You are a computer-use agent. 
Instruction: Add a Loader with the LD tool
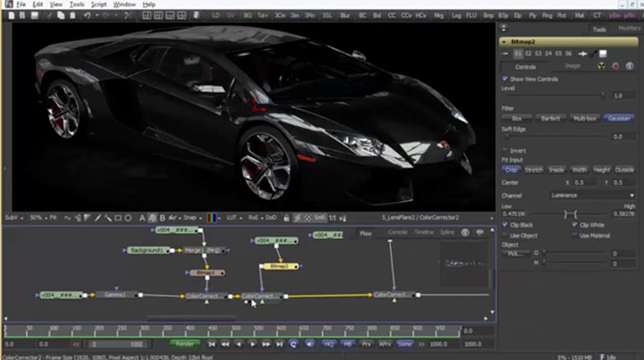[216, 15]
